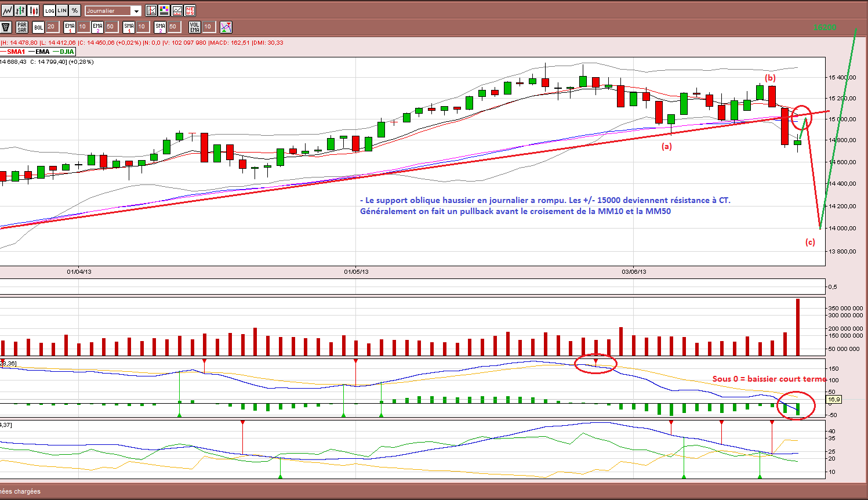868x500 pixels.
Task: Click the EMA 1 period field
Action: pos(83,27)
